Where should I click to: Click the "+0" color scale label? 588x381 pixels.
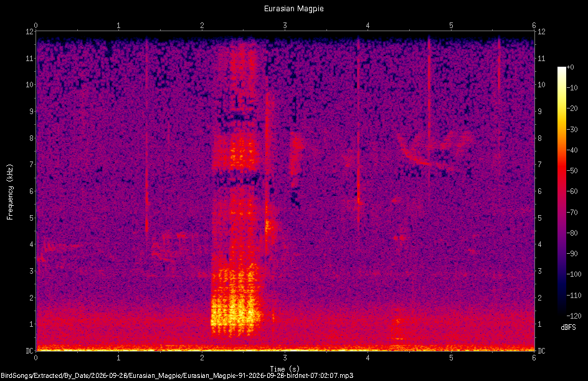[570, 67]
